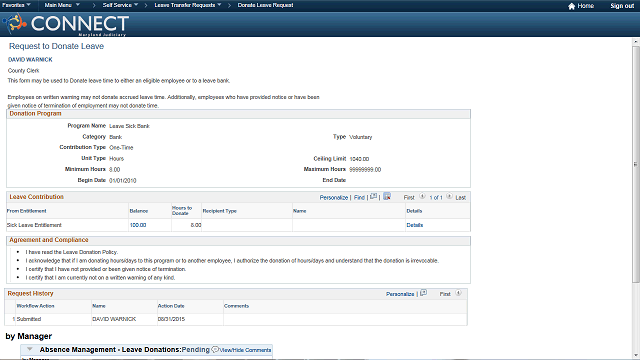Click the Sick Leave Entitlement cell
640x360 pixels.
tap(34, 225)
